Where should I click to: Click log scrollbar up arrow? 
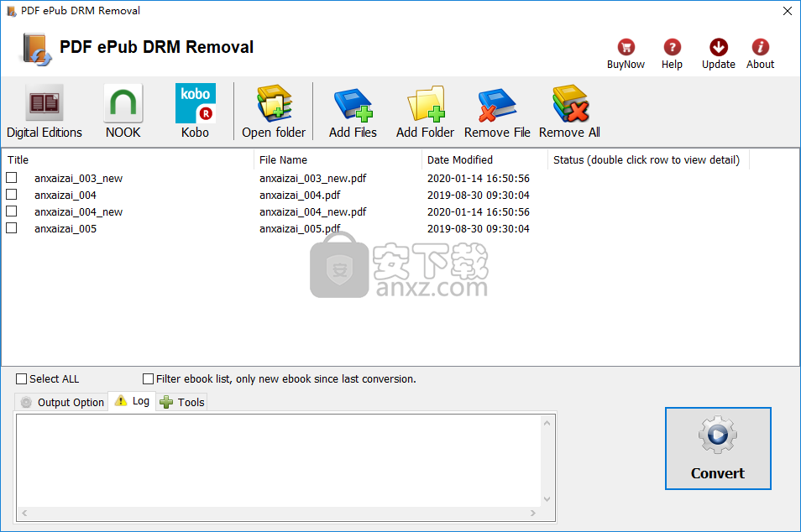point(547,423)
